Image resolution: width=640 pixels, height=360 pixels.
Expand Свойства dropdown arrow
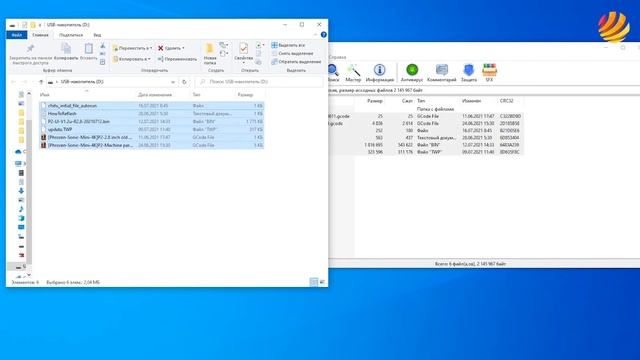[244, 63]
